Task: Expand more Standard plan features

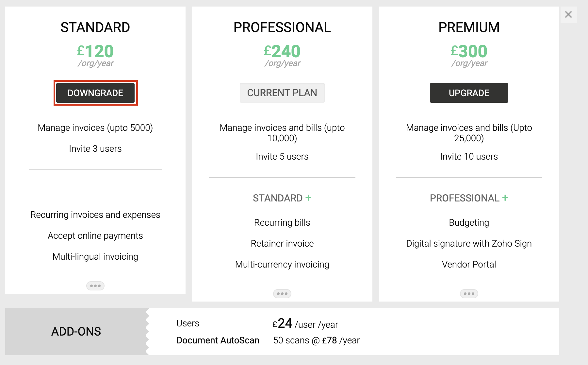Action: tap(95, 286)
